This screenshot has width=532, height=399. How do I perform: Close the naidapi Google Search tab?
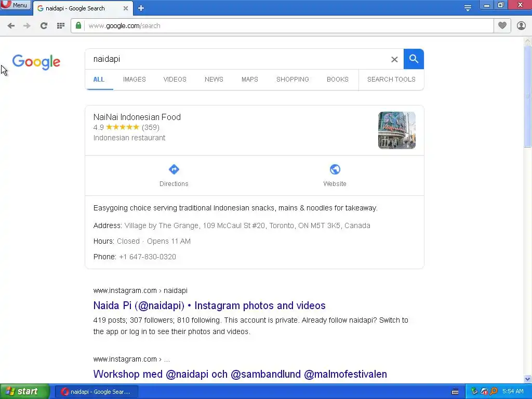coord(126,8)
